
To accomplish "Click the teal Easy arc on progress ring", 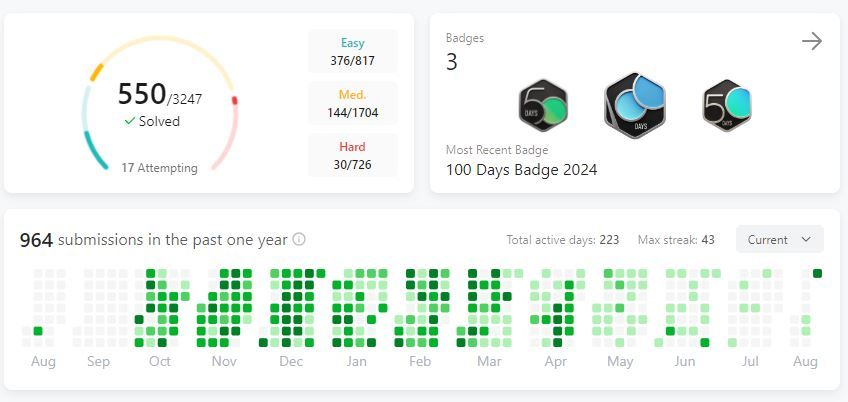I will tap(95, 151).
